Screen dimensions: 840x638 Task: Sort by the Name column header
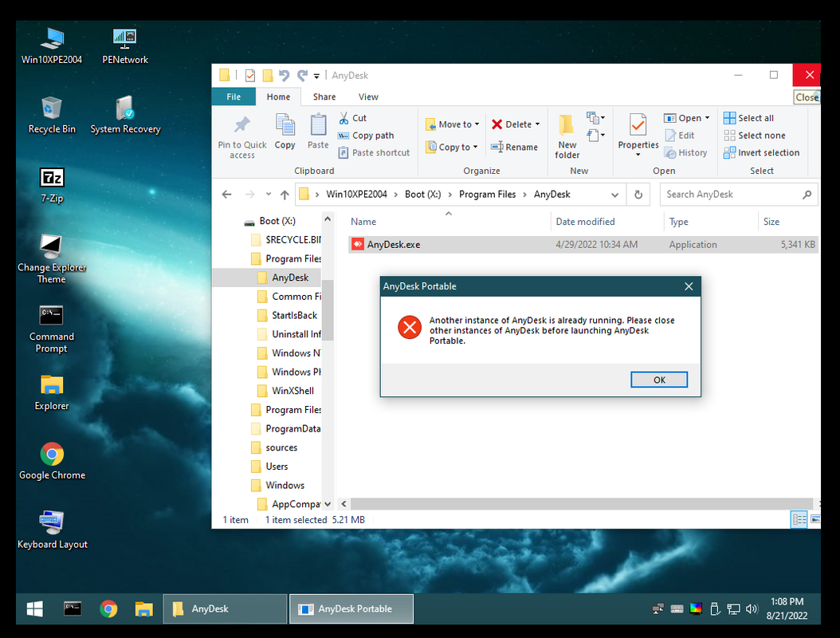pos(363,222)
